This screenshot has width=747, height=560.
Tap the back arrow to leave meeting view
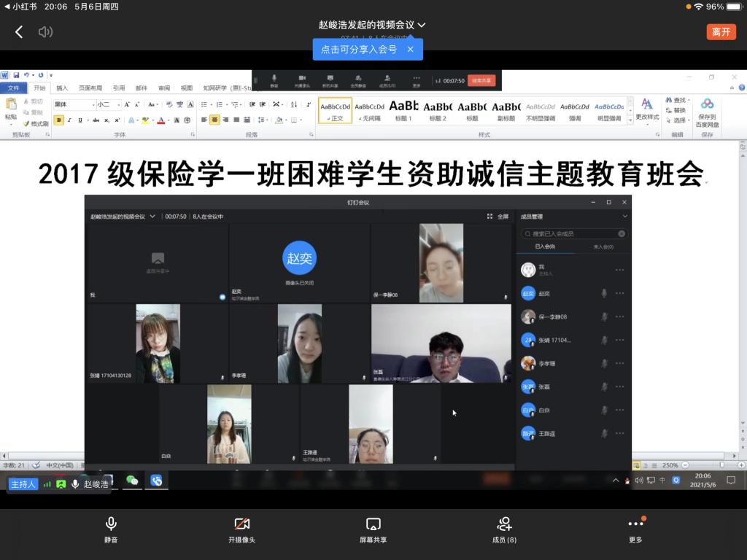pos(19,32)
